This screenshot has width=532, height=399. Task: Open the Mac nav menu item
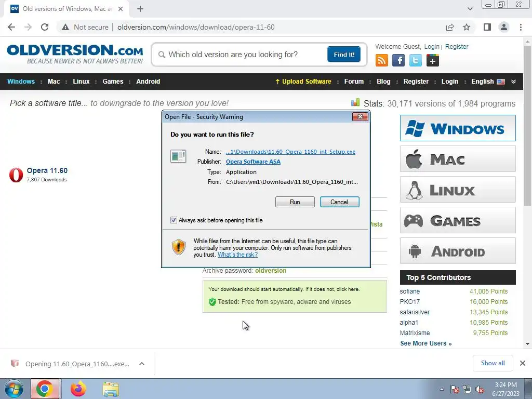54,82
